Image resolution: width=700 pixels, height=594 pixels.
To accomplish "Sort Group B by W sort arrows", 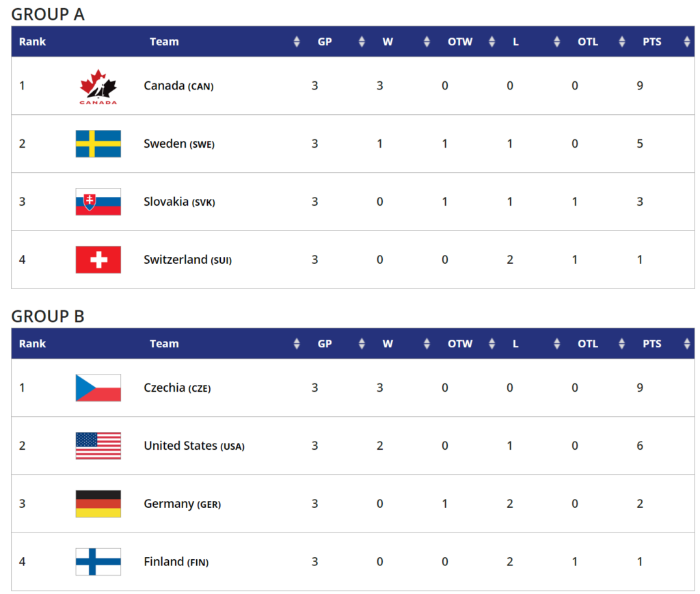I will point(427,344).
